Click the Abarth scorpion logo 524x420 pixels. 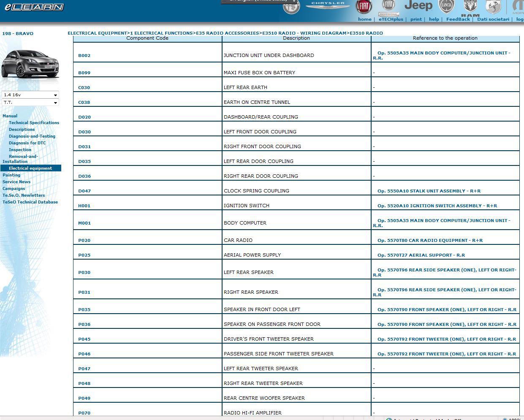(x=493, y=6)
